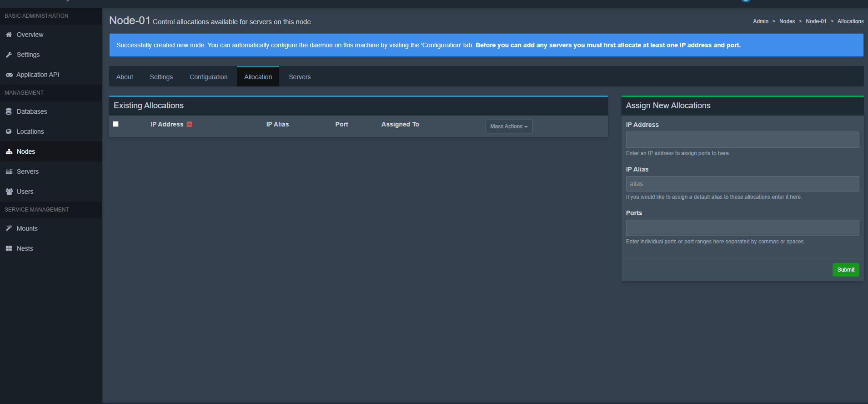Open the node's Servers tab

click(300, 77)
